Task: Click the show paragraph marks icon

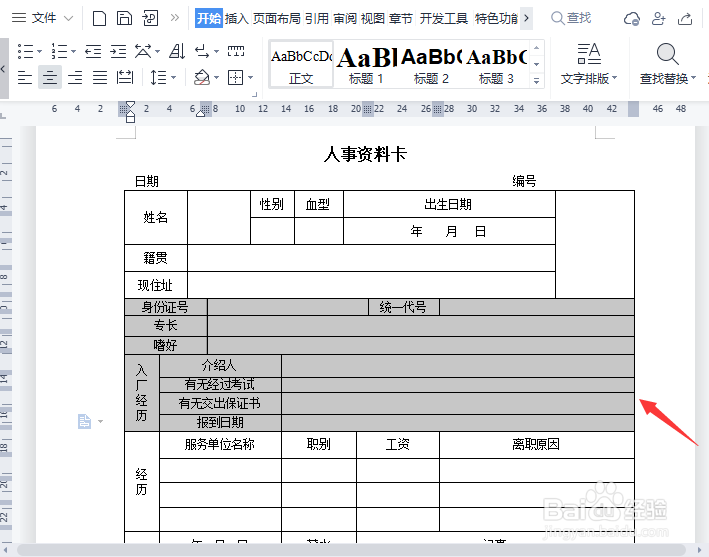Action: pos(202,52)
